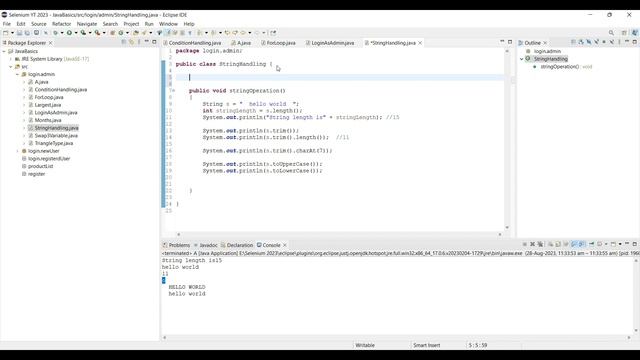The height and width of the screenshot is (360, 640).
Task: Click the Save toolbar icon
Action: 19,33
